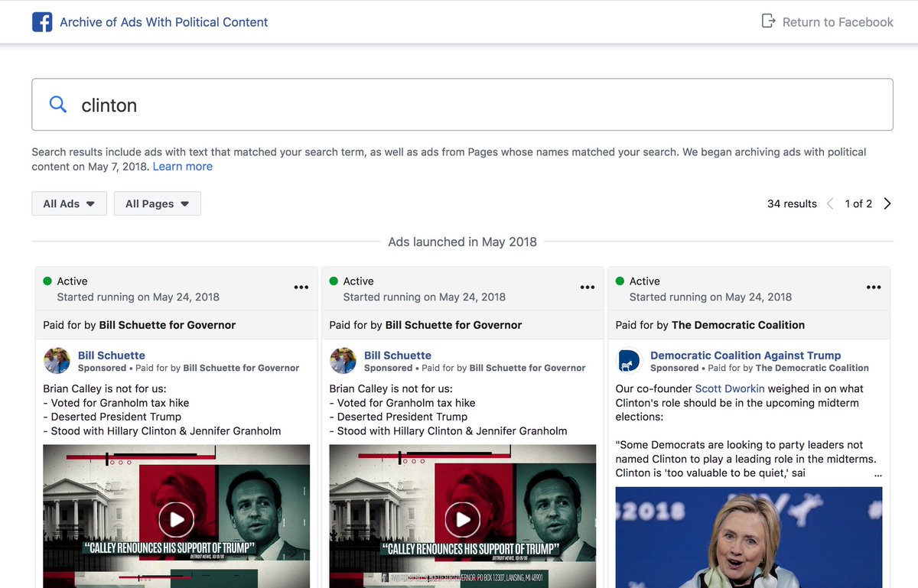The image size is (918, 588).
Task: Open the Hillary Clinton photo in Democratic Coalition ad
Action: pos(749,538)
